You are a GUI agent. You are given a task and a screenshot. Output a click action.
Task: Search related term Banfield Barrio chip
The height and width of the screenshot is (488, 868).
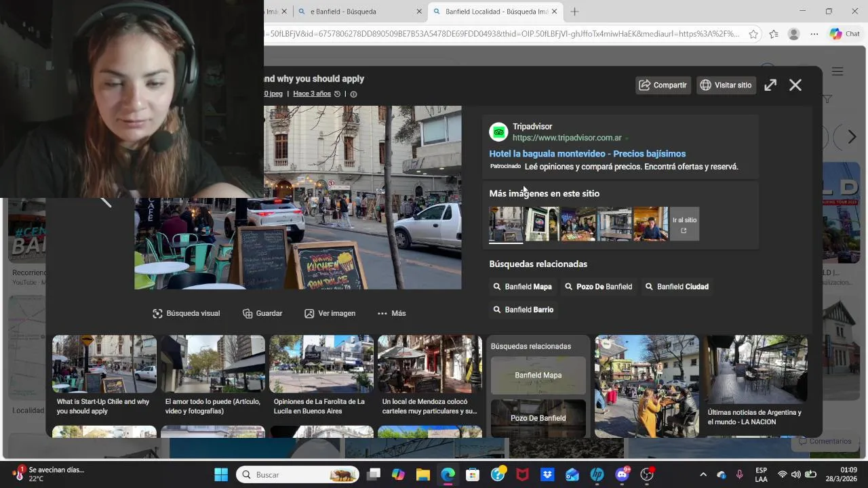(523, 310)
